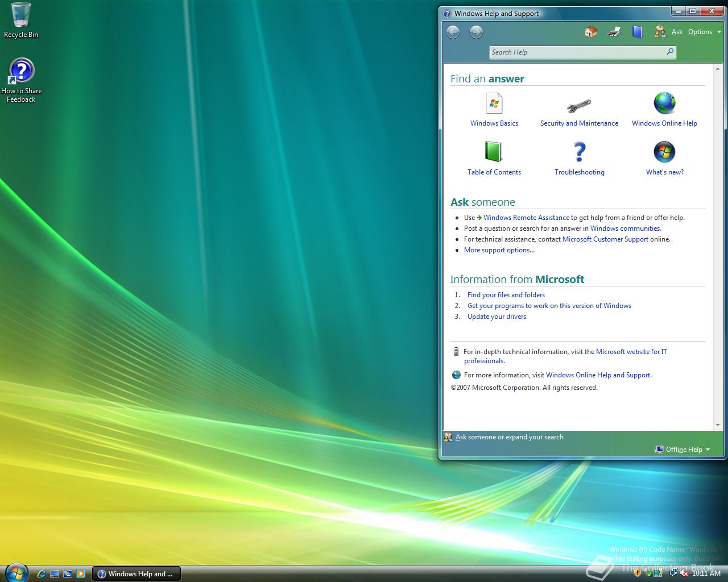728x582 pixels.
Task: Click the Windows Online Help globe icon
Action: 664,103
